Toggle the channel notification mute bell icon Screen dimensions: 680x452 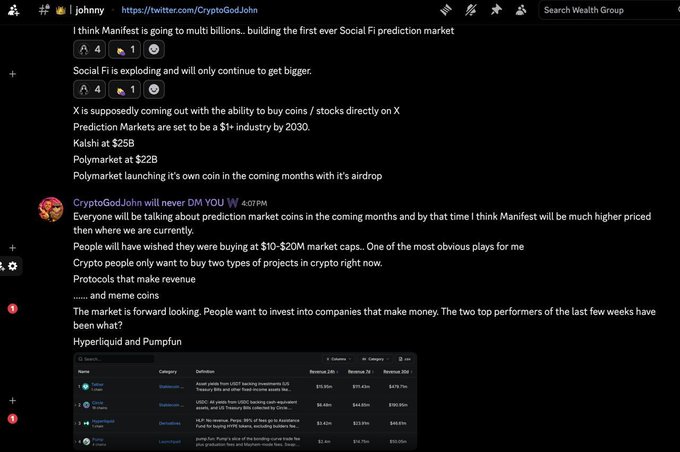pyautogui.click(x=471, y=10)
